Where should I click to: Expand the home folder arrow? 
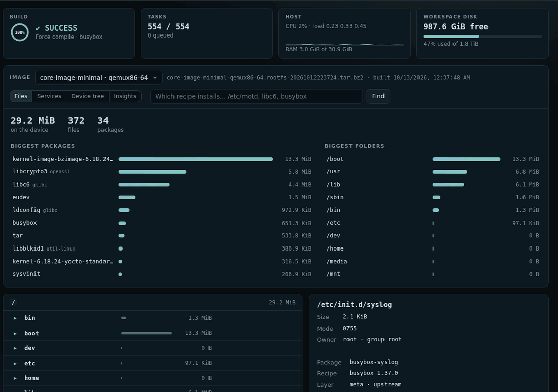coord(15,378)
